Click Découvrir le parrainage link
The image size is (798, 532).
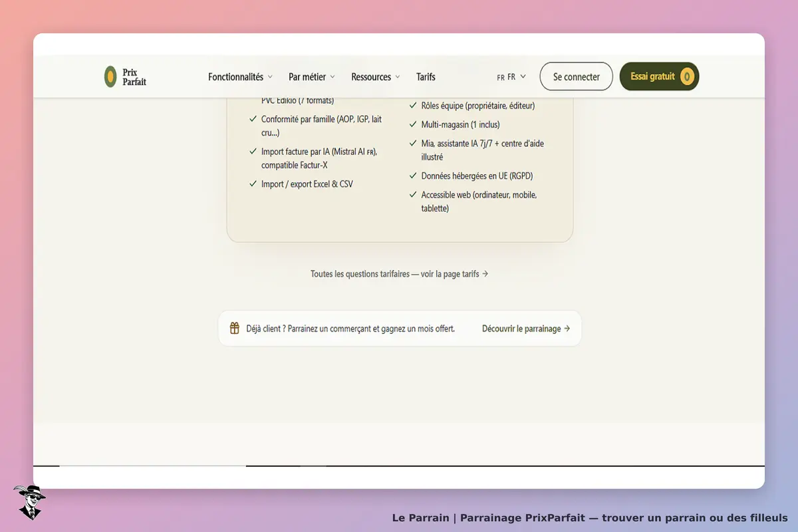(x=526, y=329)
